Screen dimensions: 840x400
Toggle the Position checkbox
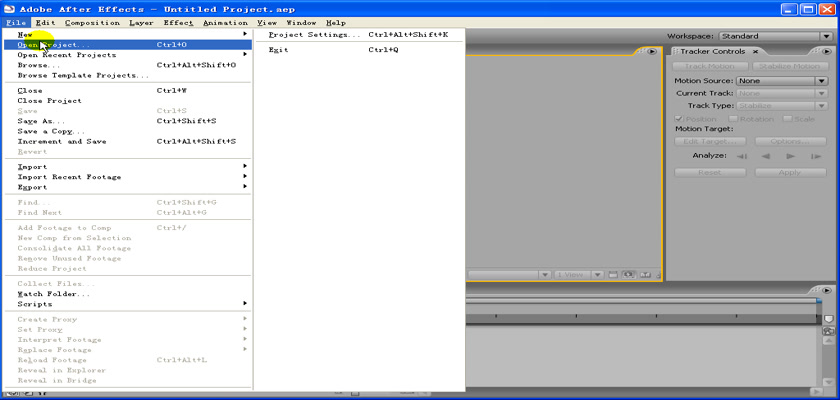pyautogui.click(x=679, y=119)
